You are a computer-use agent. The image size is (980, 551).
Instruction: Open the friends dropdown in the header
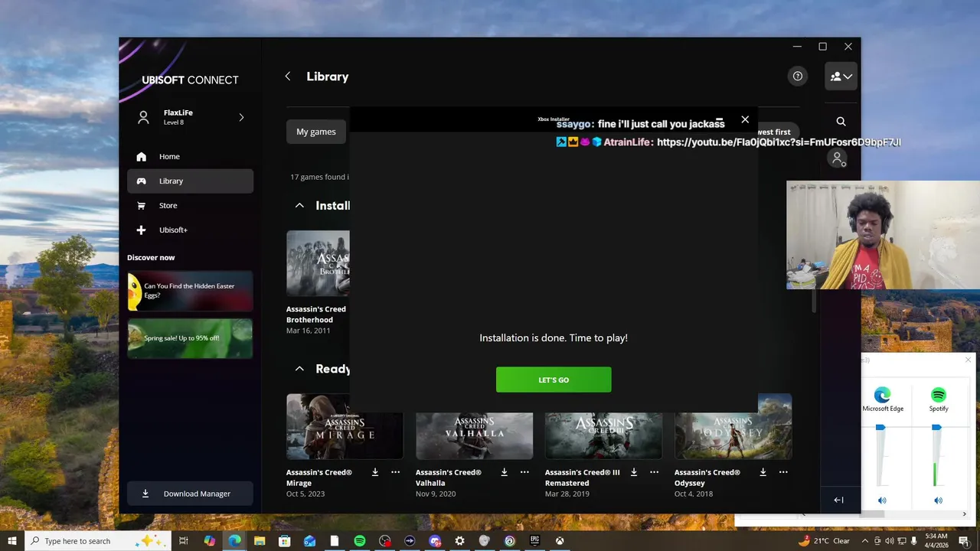(x=841, y=77)
